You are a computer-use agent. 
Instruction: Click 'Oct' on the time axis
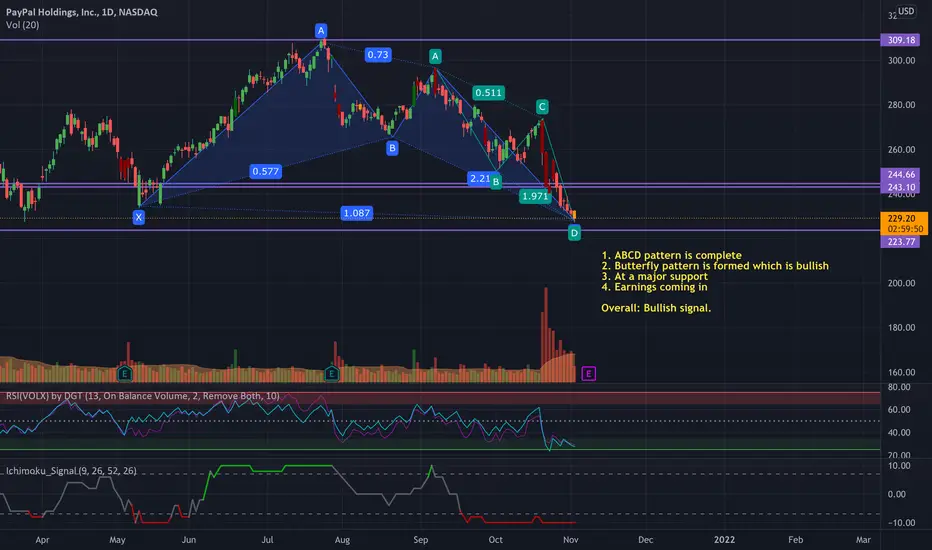pyautogui.click(x=495, y=540)
